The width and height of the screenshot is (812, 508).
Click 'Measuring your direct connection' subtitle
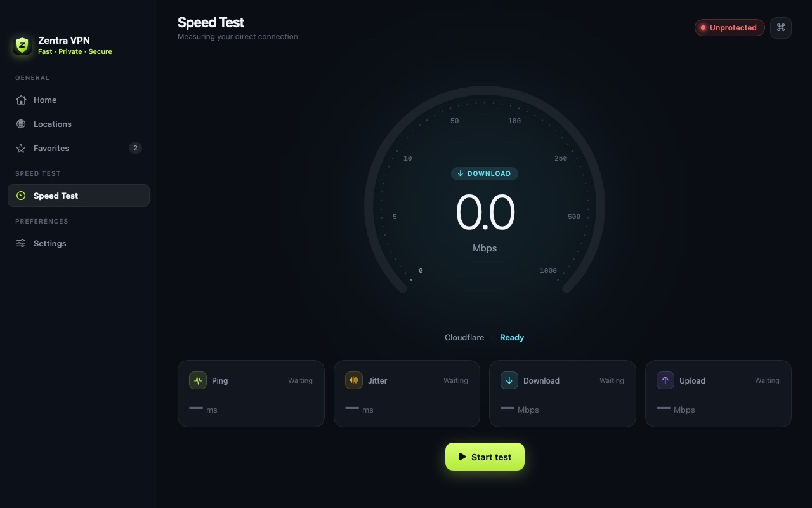coord(237,37)
